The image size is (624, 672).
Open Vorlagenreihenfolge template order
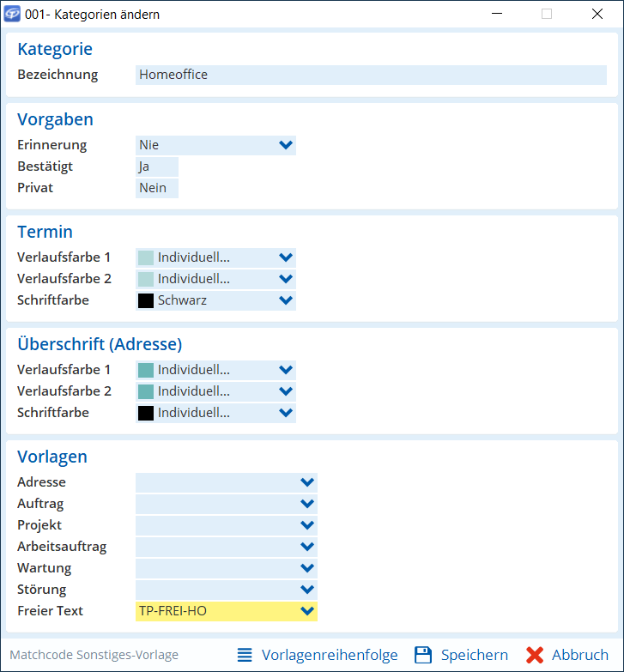[x=330, y=655]
